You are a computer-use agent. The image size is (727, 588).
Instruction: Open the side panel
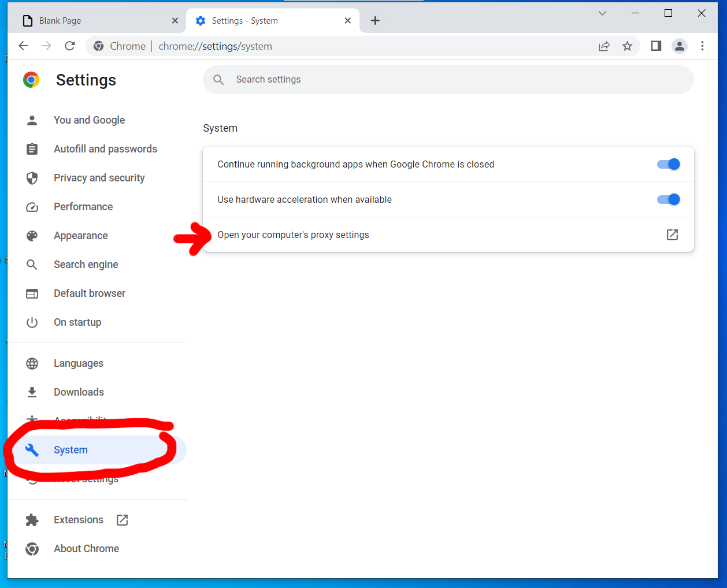click(x=656, y=46)
